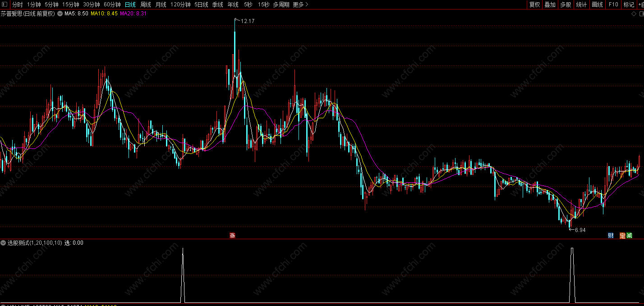Click the MA10: 8.45 indicator label
Viewport: 644px width, 306px height.
(104, 14)
